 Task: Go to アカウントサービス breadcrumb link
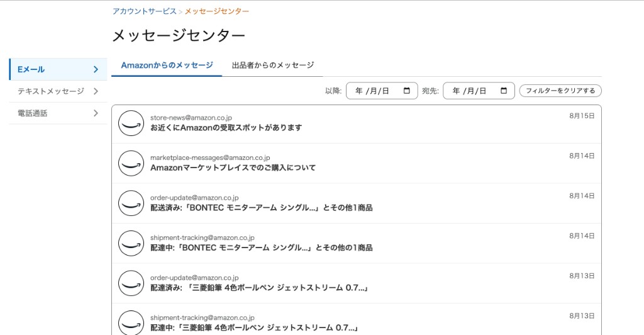(x=144, y=11)
